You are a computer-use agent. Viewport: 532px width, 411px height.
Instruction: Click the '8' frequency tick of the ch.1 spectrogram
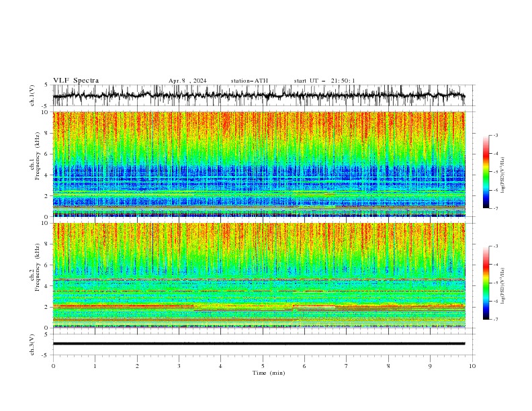coord(46,133)
